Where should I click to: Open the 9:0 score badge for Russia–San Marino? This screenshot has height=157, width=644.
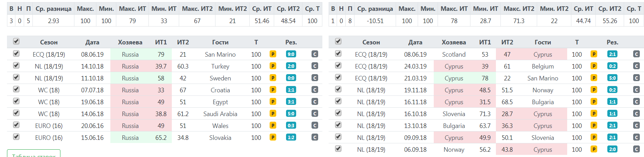[291, 54]
